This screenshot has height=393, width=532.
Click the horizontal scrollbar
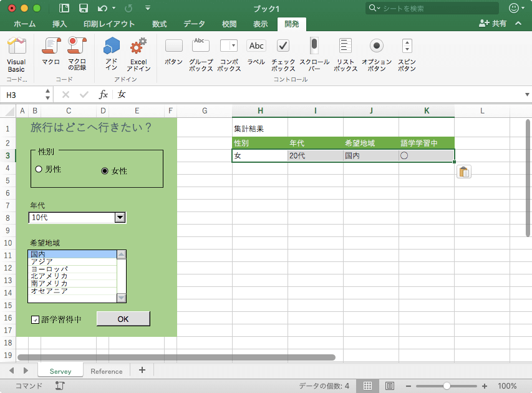pos(177,357)
